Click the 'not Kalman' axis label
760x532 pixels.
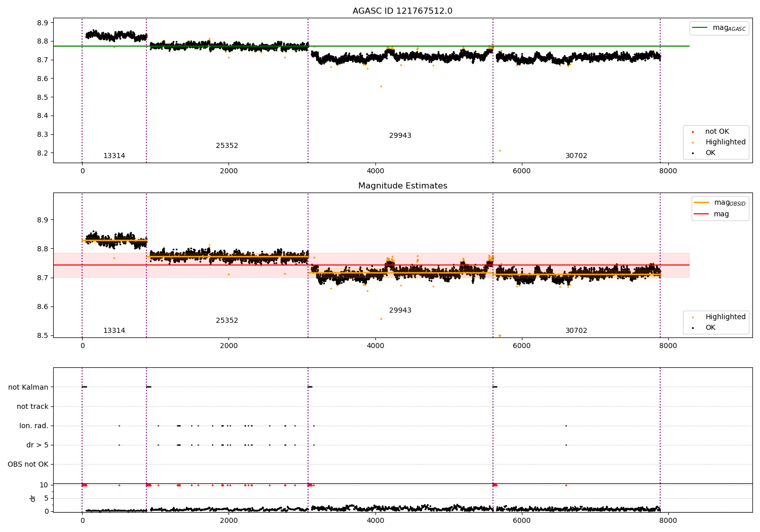28,387
